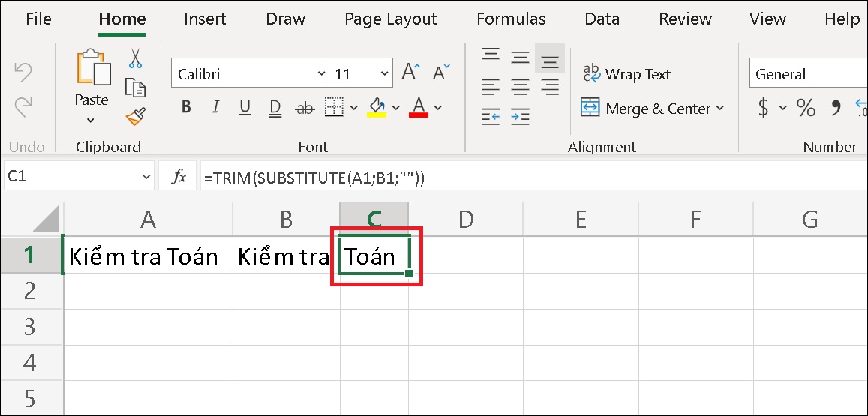
Task: Apply cell Borders button
Action: click(x=334, y=107)
